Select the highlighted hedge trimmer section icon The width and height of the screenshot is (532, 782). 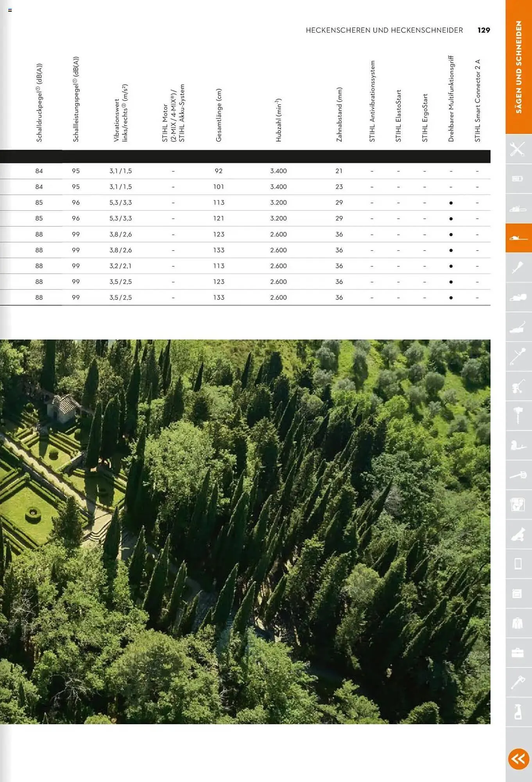[518, 238]
